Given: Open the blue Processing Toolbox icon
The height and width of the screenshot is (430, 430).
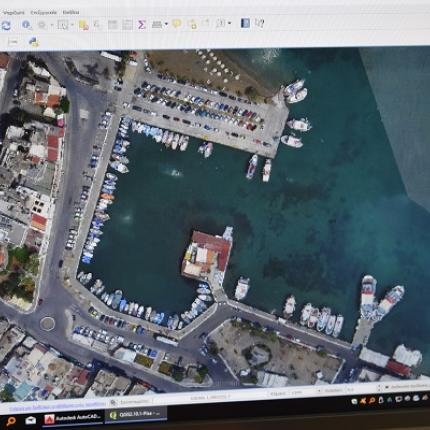Looking at the screenshot, I should click(245, 23).
